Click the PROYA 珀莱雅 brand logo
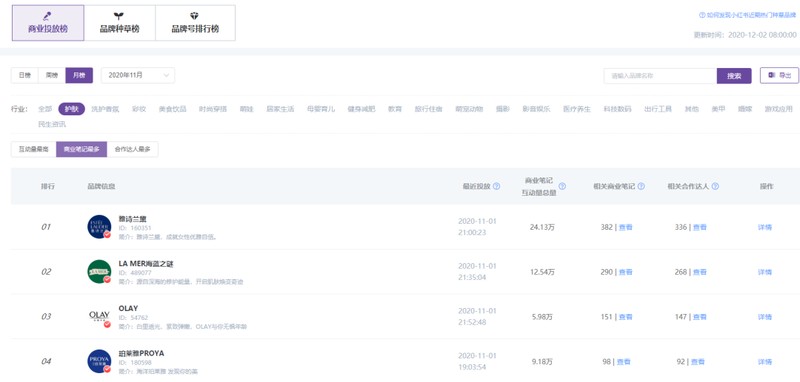 pyautogui.click(x=99, y=361)
